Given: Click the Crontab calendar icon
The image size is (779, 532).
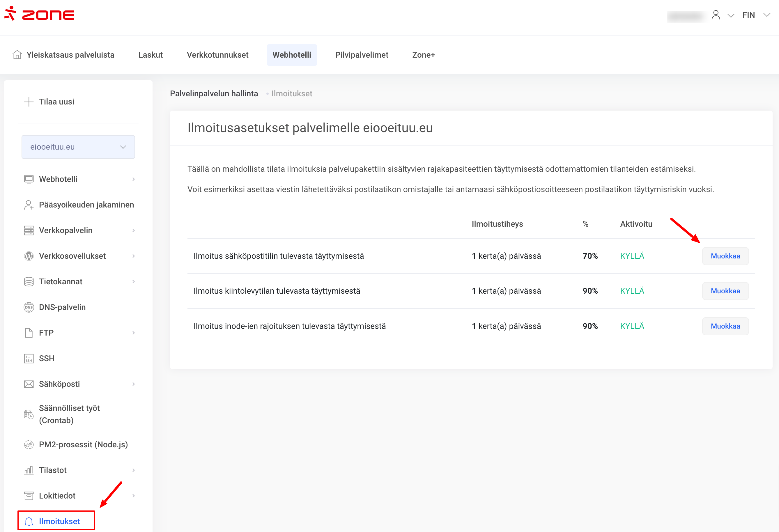Looking at the screenshot, I should 29,414.
